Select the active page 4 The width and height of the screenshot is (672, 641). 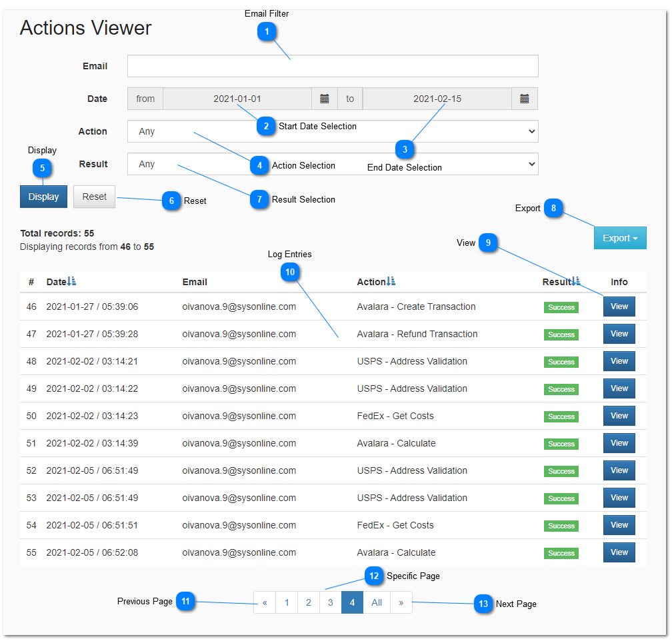point(352,603)
